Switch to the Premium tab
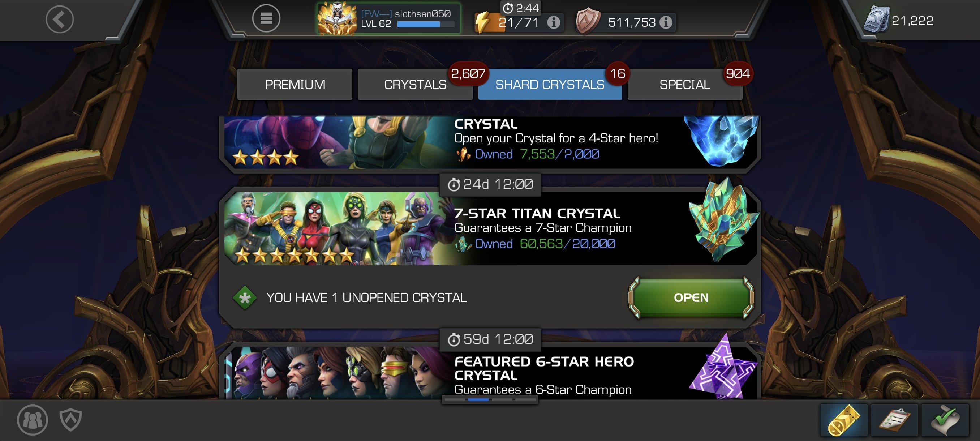The image size is (980, 441). (295, 85)
